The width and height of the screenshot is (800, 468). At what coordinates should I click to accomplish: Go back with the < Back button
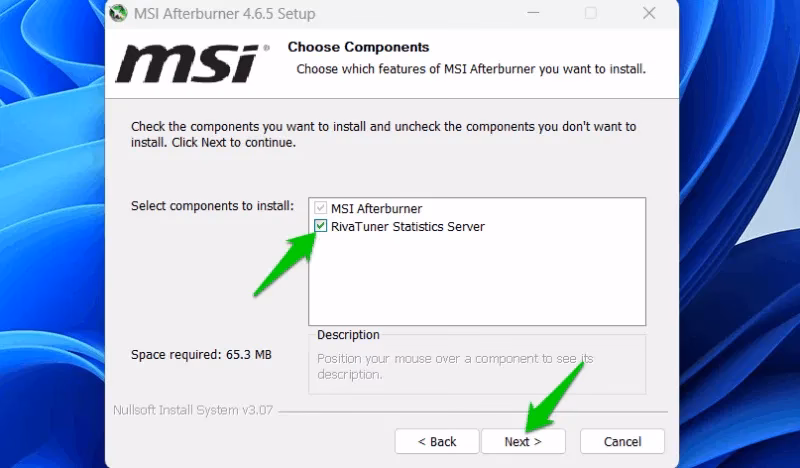437,441
